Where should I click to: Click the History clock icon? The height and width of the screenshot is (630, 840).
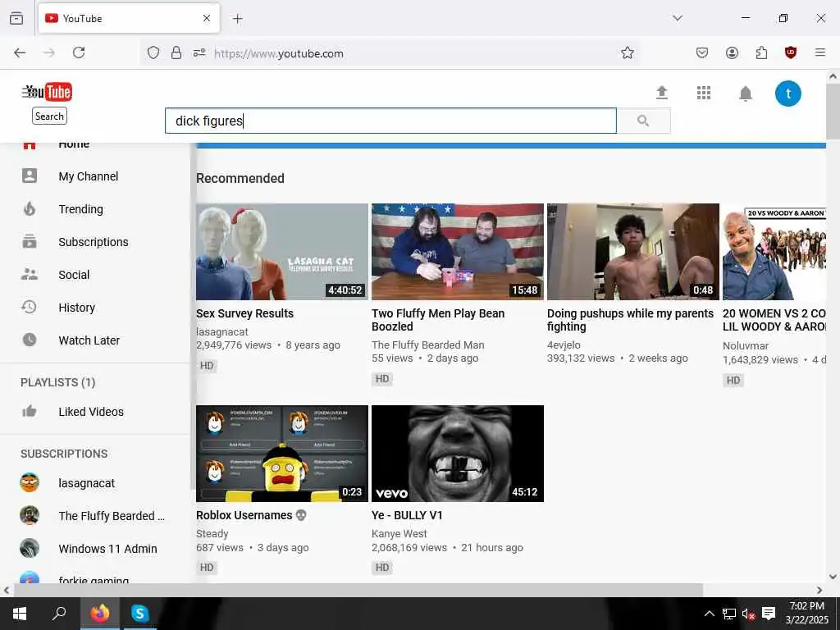[29, 307]
